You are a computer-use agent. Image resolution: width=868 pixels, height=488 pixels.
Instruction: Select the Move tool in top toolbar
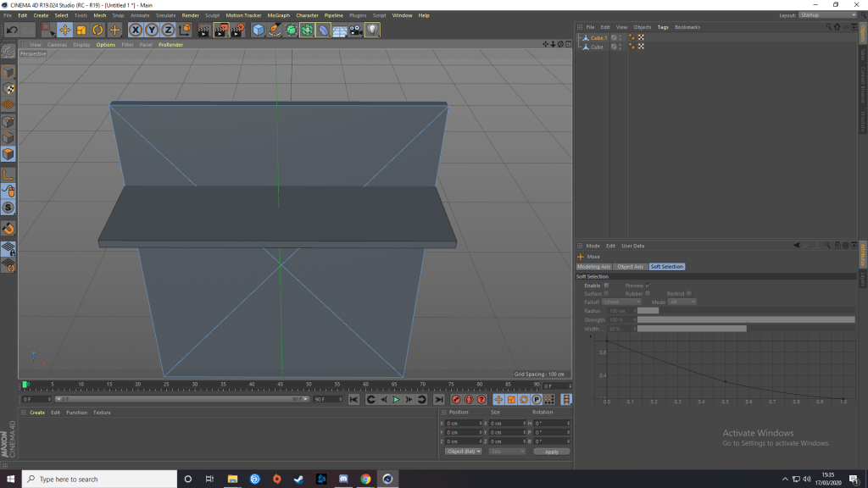(x=64, y=30)
